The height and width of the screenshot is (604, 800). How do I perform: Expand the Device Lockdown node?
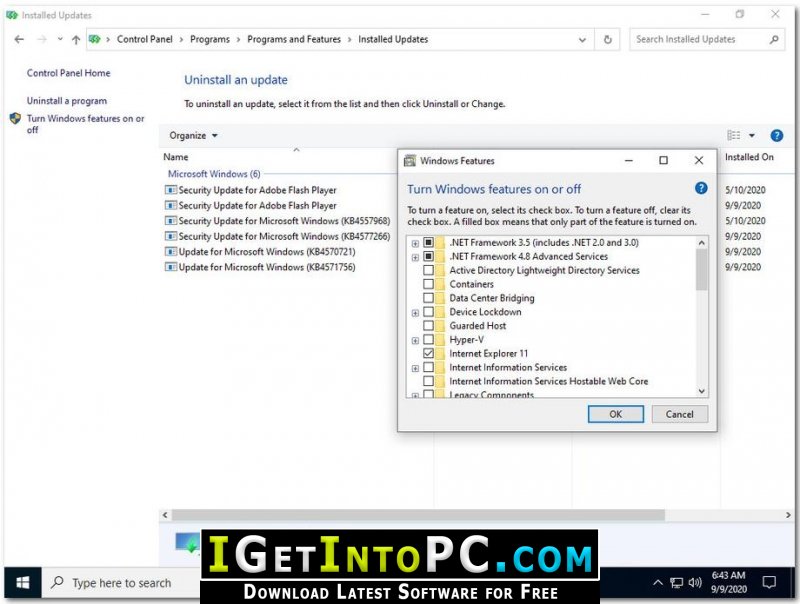click(415, 313)
